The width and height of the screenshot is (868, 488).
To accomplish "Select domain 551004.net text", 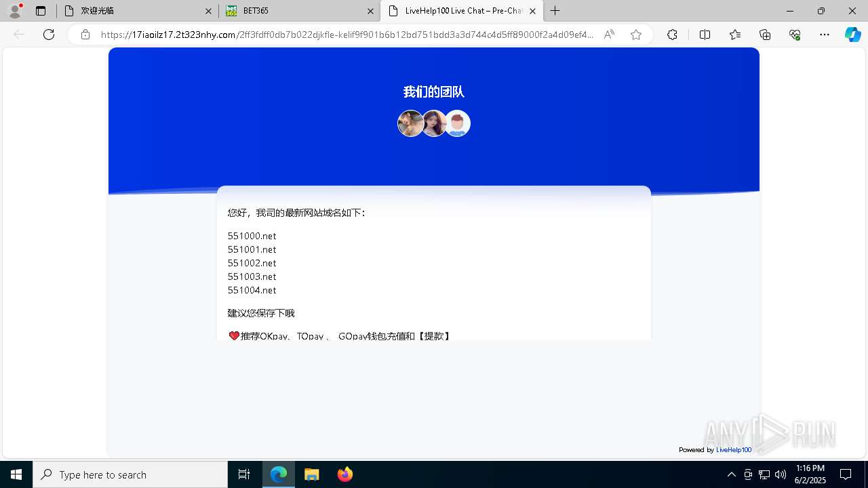I will tap(252, 290).
